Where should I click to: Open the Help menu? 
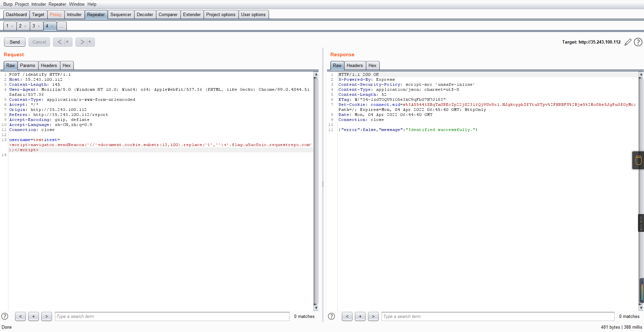point(92,4)
